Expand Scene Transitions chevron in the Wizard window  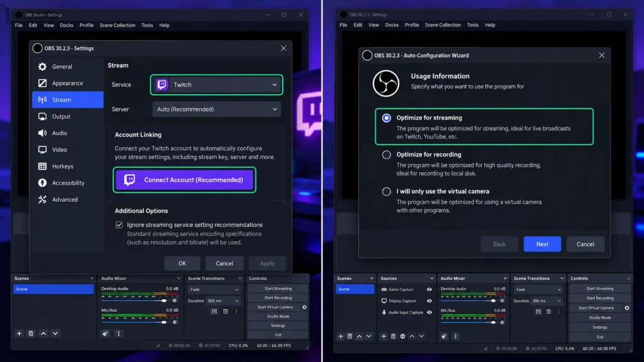562,278
